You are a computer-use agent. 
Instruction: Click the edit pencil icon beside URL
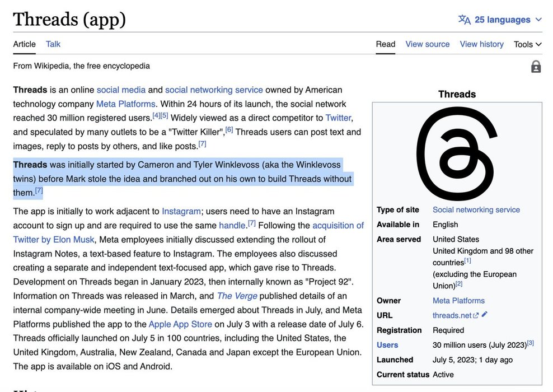[x=485, y=315]
